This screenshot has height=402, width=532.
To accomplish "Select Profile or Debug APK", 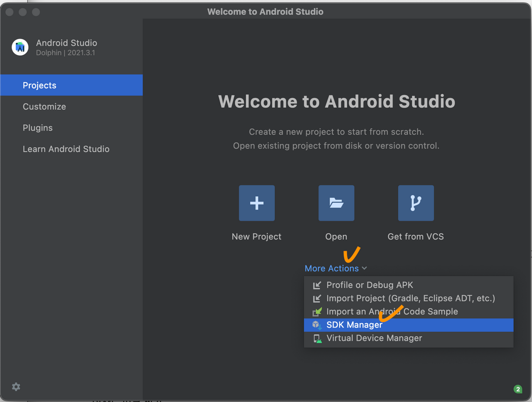I will (409, 285).
